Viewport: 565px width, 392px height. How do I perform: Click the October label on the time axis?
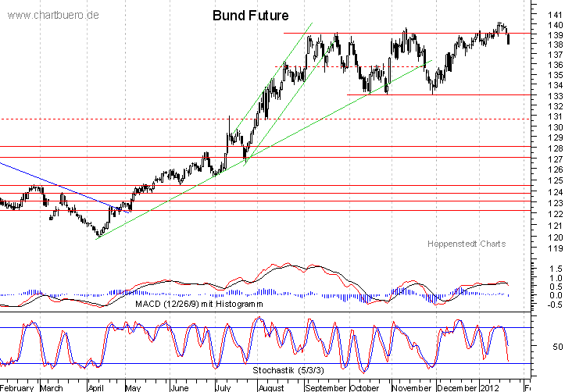364,387
